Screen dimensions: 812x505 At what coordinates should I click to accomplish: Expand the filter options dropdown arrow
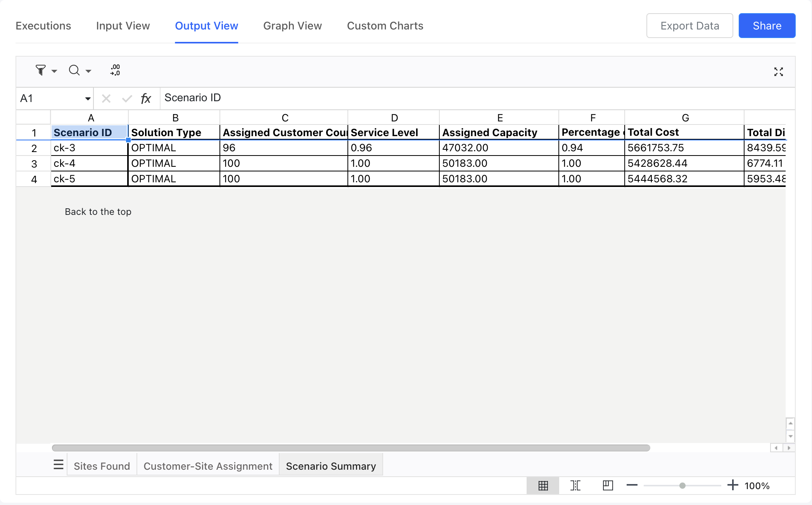tap(54, 71)
